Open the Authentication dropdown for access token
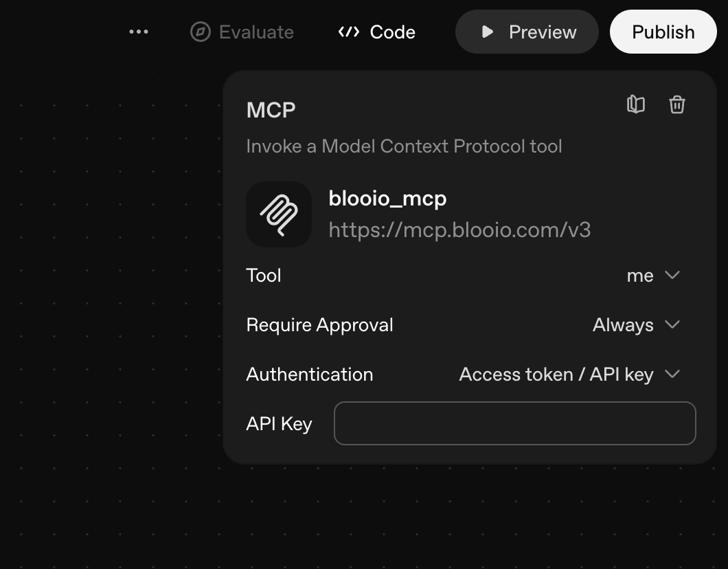728x569 pixels. pyautogui.click(x=556, y=375)
